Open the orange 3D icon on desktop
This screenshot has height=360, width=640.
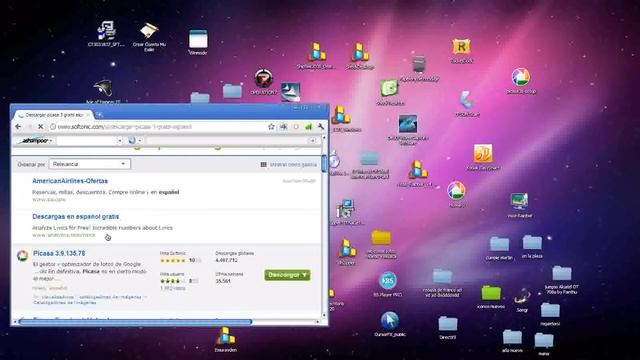[x=483, y=157]
